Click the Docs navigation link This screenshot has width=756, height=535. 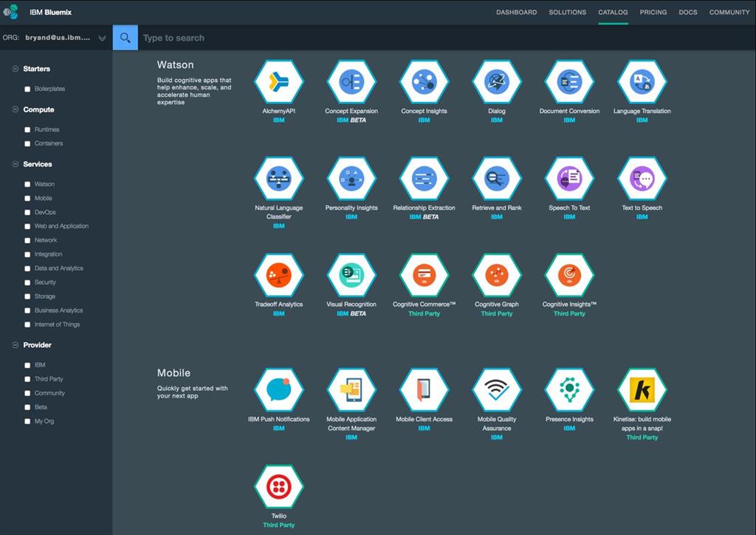(688, 12)
